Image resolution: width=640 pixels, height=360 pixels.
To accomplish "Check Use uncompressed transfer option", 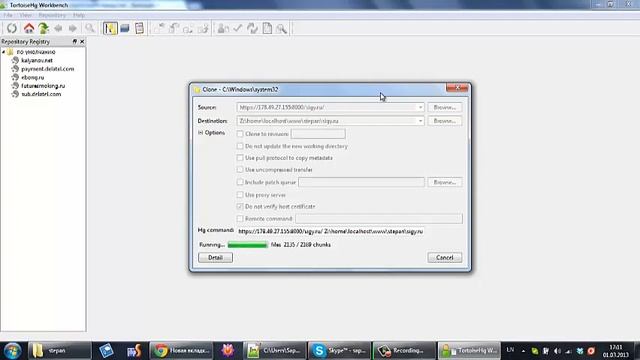I will (x=240, y=169).
